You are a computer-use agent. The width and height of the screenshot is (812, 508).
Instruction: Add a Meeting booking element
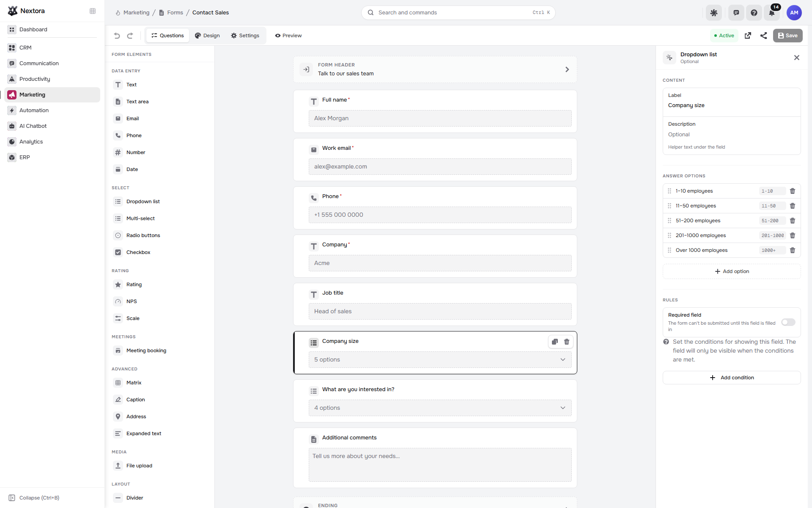[x=159, y=351]
